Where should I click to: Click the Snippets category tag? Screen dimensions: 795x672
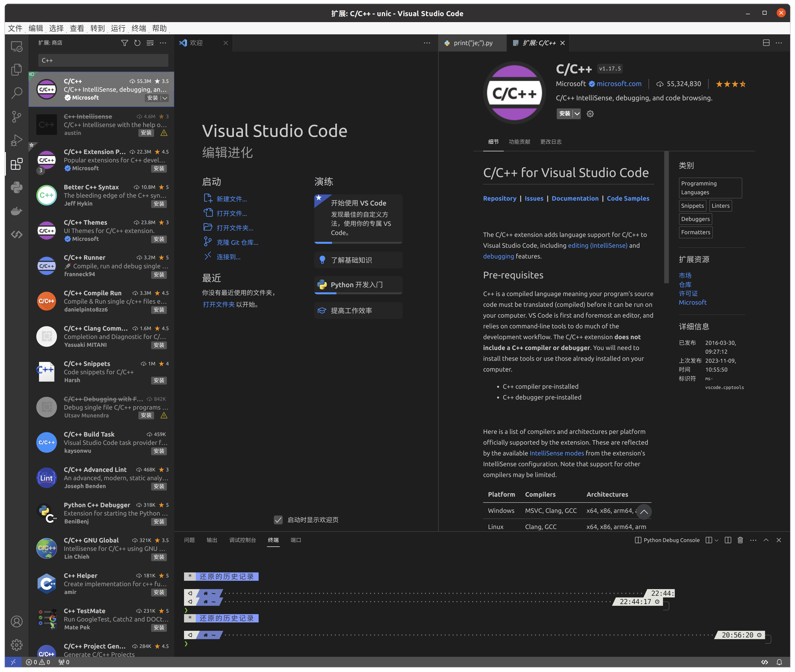pos(692,206)
